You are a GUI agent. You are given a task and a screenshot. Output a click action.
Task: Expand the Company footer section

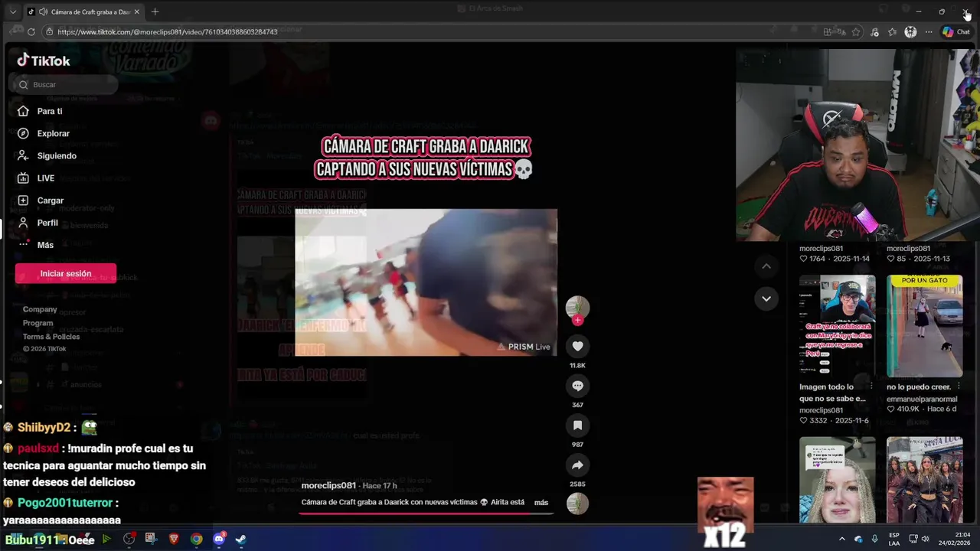click(x=40, y=309)
